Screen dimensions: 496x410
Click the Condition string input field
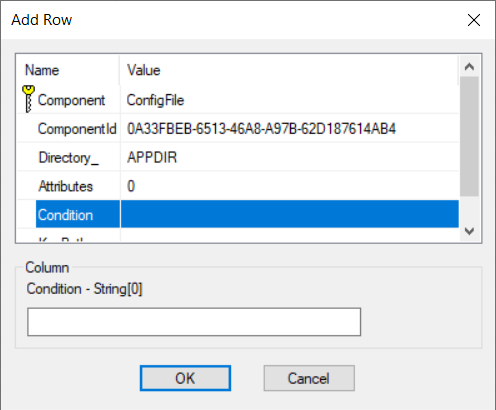pyautogui.click(x=194, y=322)
